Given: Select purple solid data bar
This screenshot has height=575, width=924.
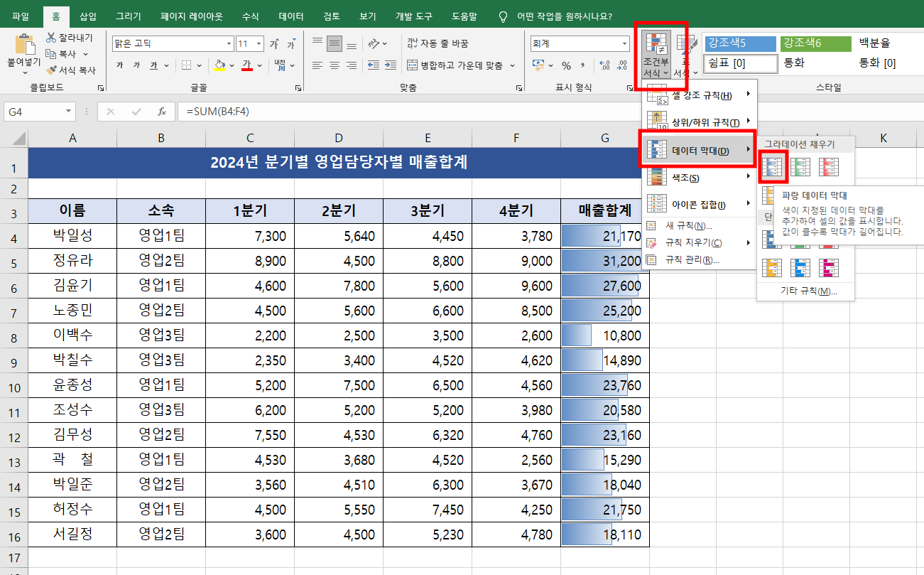Looking at the screenshot, I should pyautogui.click(x=829, y=268).
